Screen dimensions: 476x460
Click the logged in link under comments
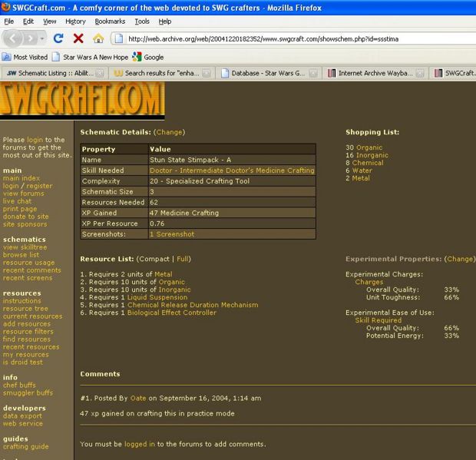[140, 444]
